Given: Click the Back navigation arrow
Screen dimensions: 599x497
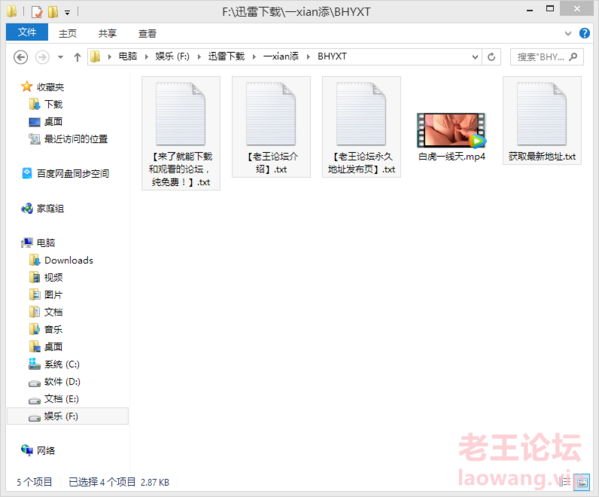Looking at the screenshot, I should click(21, 57).
